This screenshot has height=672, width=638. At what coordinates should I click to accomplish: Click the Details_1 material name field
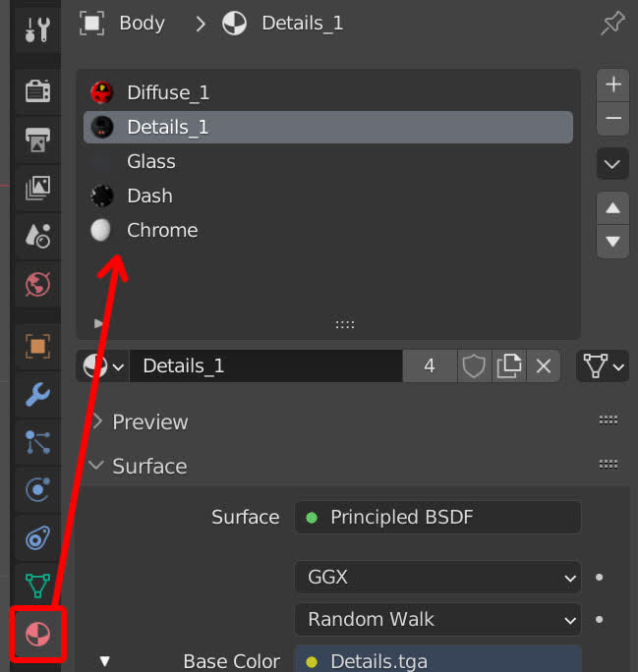click(x=265, y=366)
